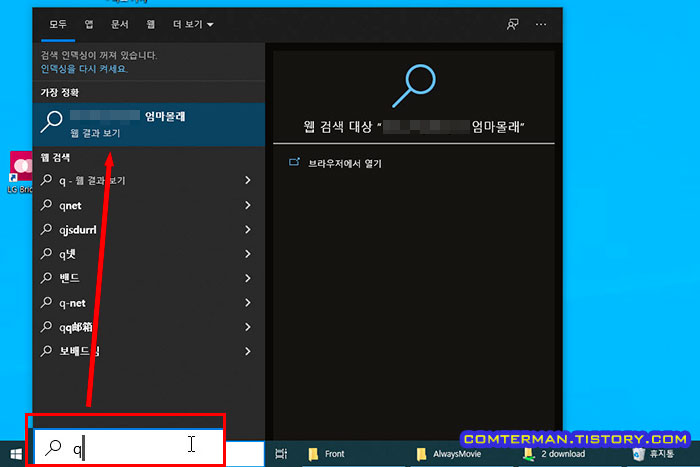Click the feedback person icon

(x=512, y=24)
